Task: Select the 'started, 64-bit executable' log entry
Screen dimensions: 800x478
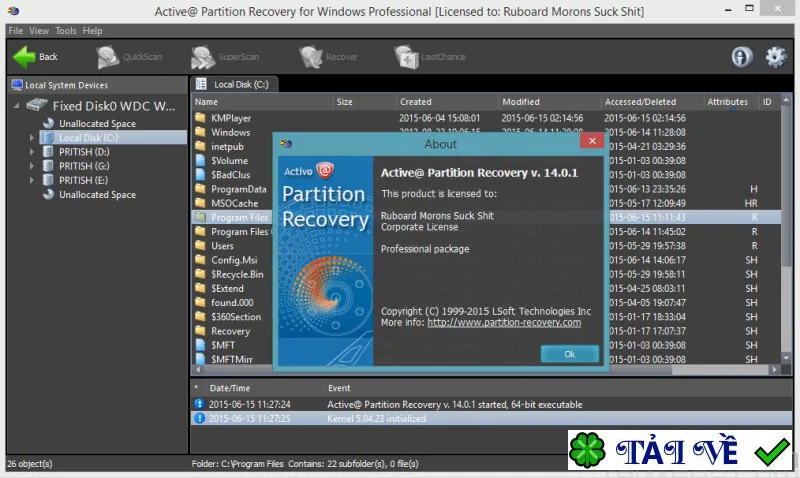Action: pos(491,405)
